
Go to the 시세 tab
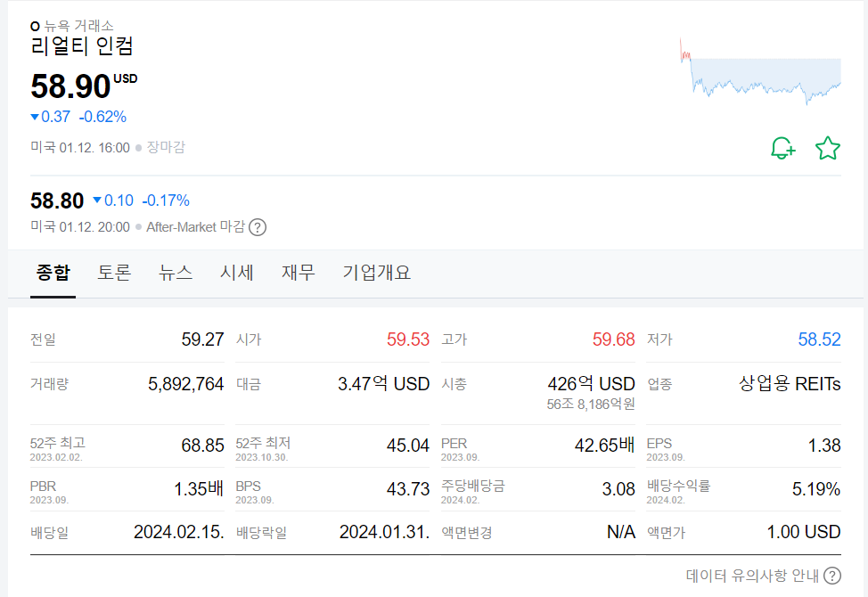click(x=237, y=273)
